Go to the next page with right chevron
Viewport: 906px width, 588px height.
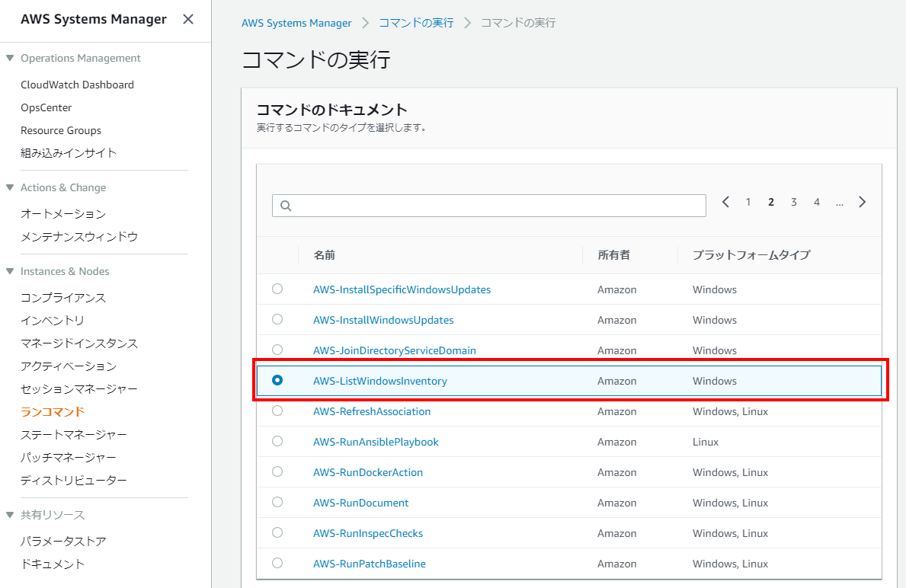(x=862, y=201)
